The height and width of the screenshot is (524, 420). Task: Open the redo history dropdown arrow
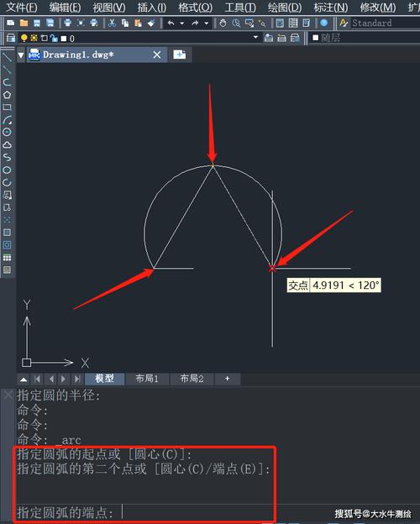coord(207,23)
